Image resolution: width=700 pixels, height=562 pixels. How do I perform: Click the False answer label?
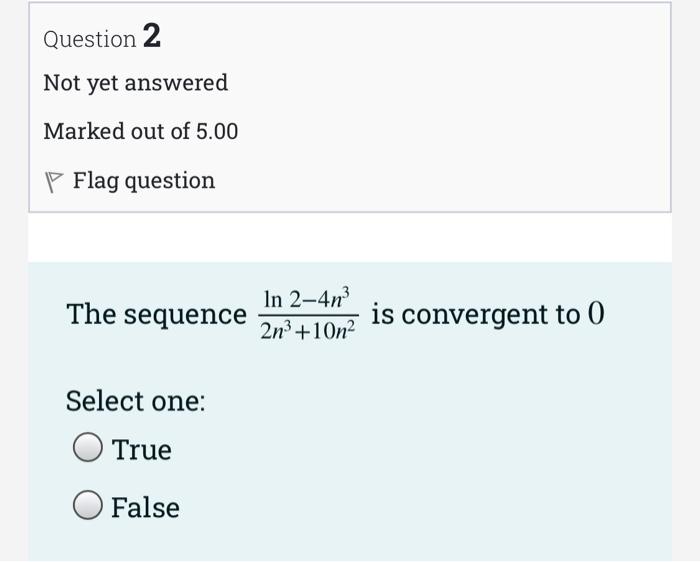pos(146,508)
